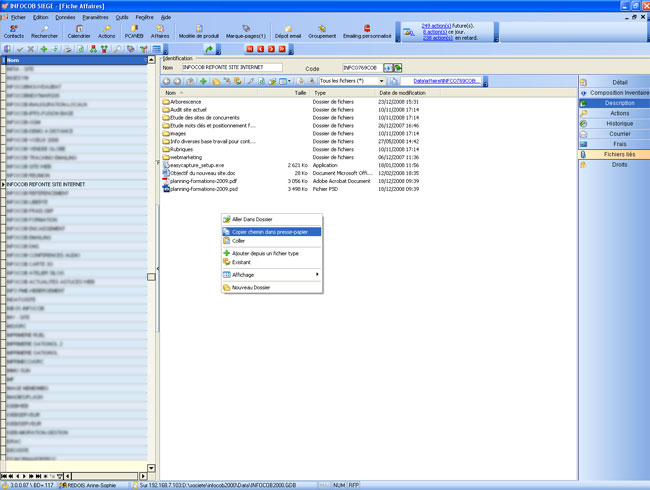Choose Existant in context menu
The width and height of the screenshot is (650, 490).
(x=272, y=262)
